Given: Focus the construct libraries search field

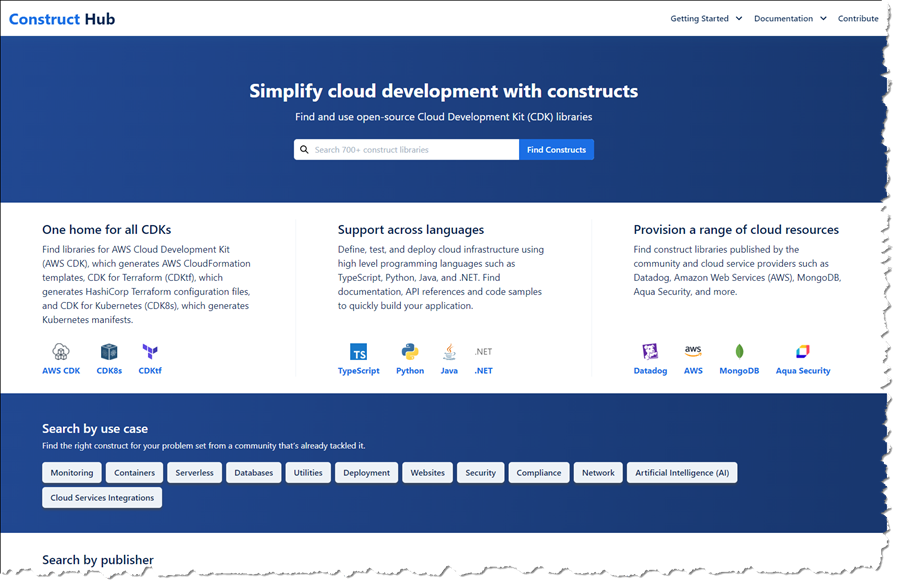Looking at the screenshot, I should 406,150.
